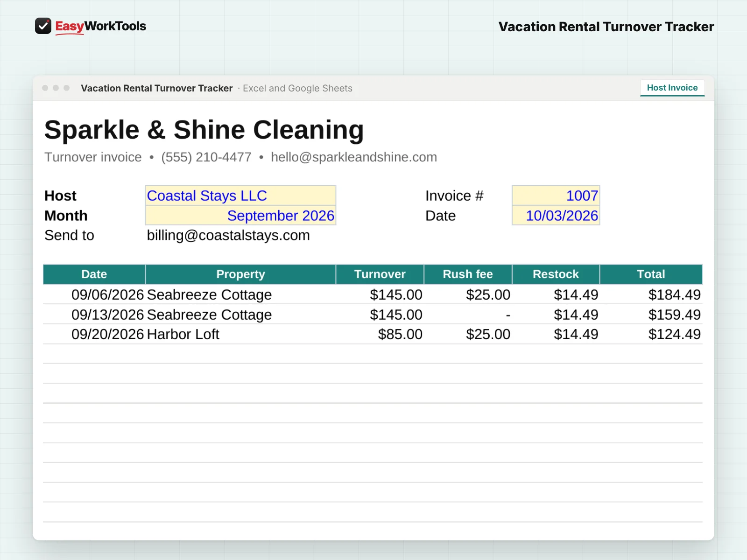This screenshot has width=747, height=560.
Task: Select the September 2026 month field
Action: 240,216
